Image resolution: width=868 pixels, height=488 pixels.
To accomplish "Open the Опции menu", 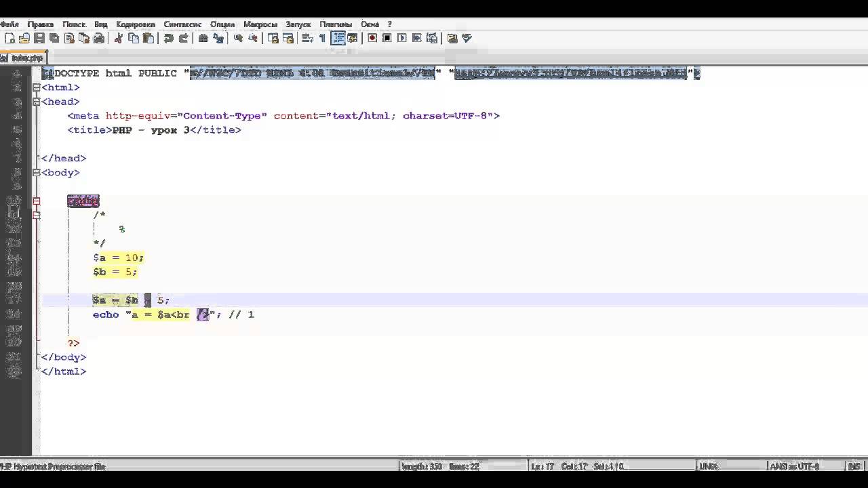I will [x=222, y=24].
